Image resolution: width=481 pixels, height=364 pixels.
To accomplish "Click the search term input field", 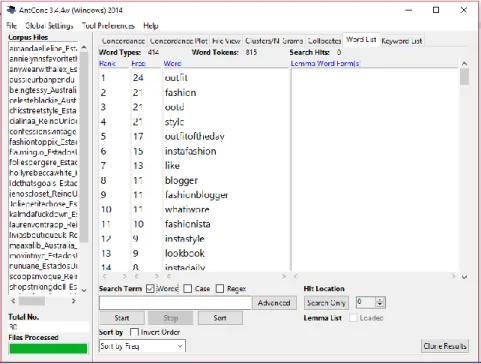I will coord(175,303).
